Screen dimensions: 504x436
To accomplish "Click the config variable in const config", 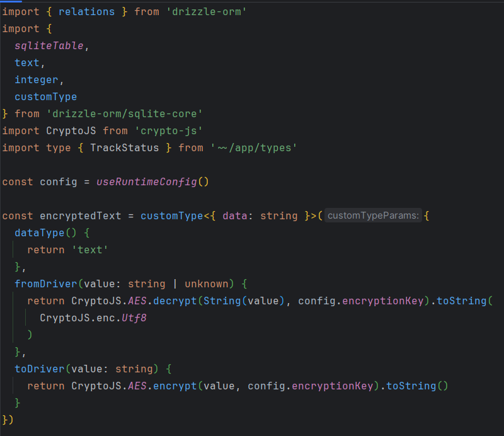I will (58, 182).
